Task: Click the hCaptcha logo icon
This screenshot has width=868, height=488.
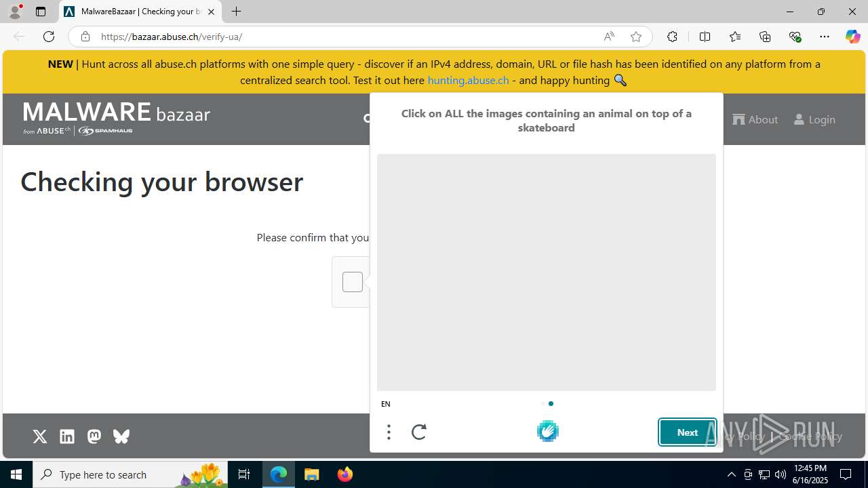Action: pyautogui.click(x=548, y=431)
